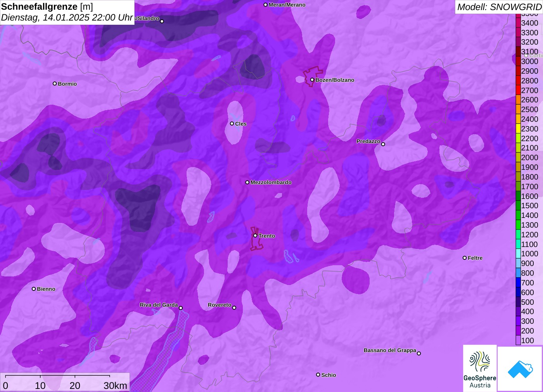Image resolution: width=543 pixels, height=392 pixels.
Task: Click the Bozen/Bolzano city marker
Action: 312,80
